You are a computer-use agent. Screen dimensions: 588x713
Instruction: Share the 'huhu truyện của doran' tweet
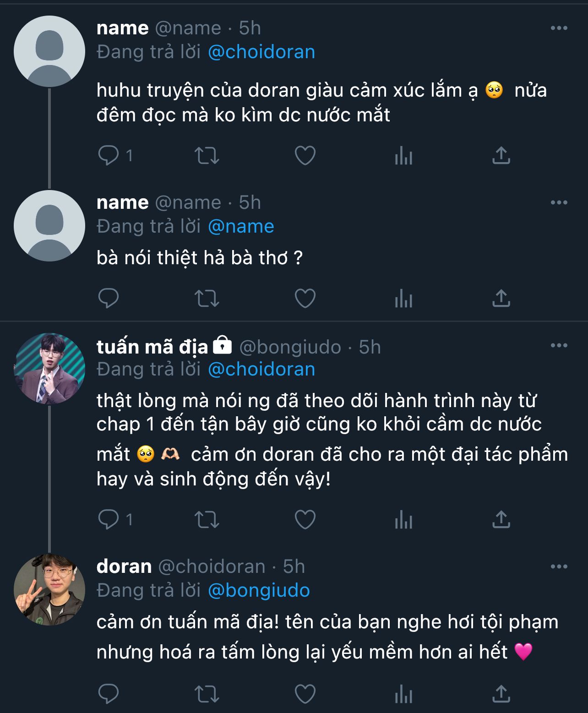point(501,156)
